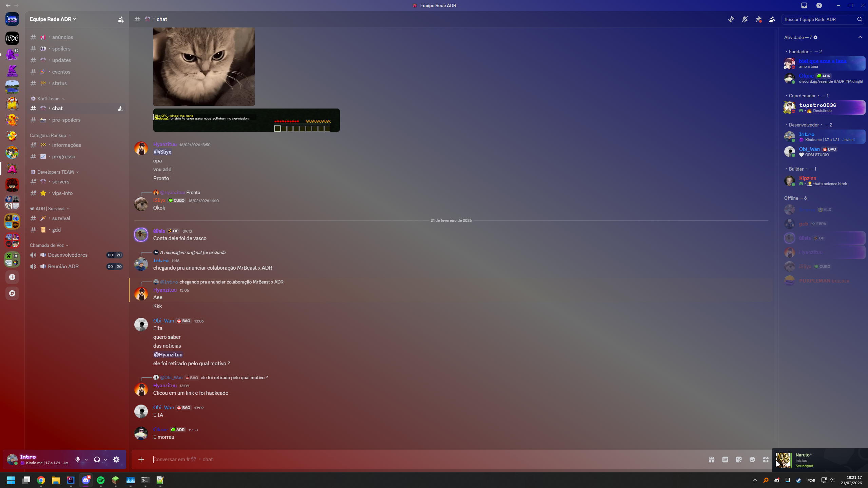
Task: Open the Equipe Rede ADR server dropdown
Action: [53, 19]
